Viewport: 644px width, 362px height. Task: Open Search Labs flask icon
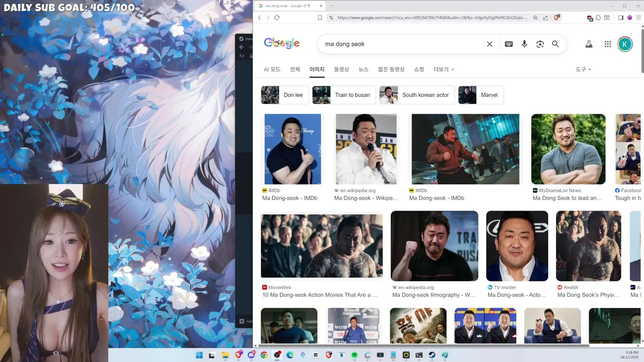[589, 44]
